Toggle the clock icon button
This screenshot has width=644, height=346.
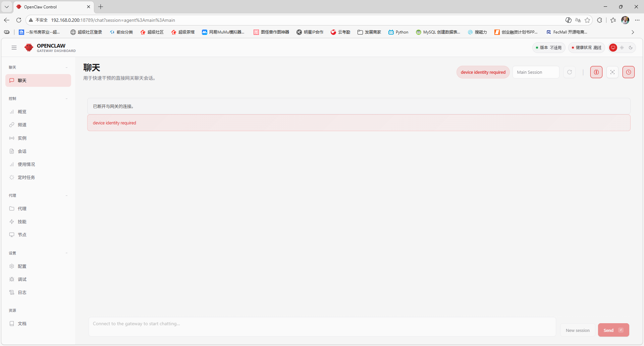[x=628, y=72]
